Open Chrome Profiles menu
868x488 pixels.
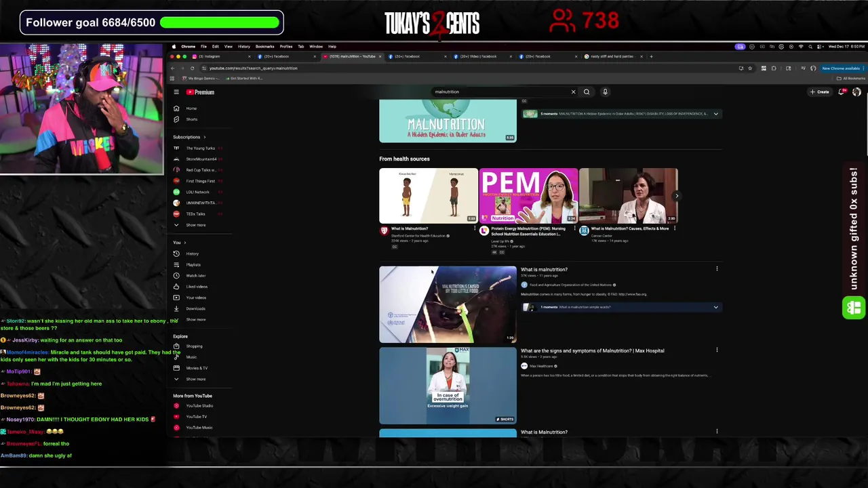coord(286,47)
